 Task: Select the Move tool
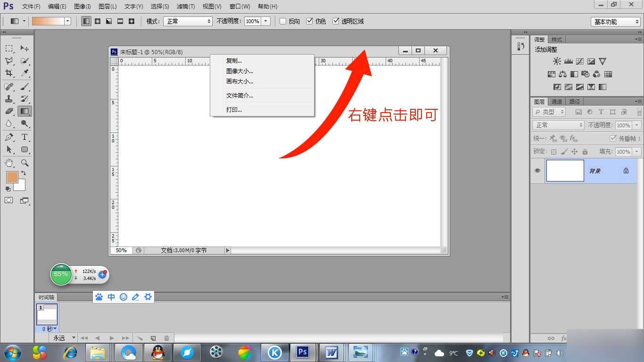click(25, 49)
